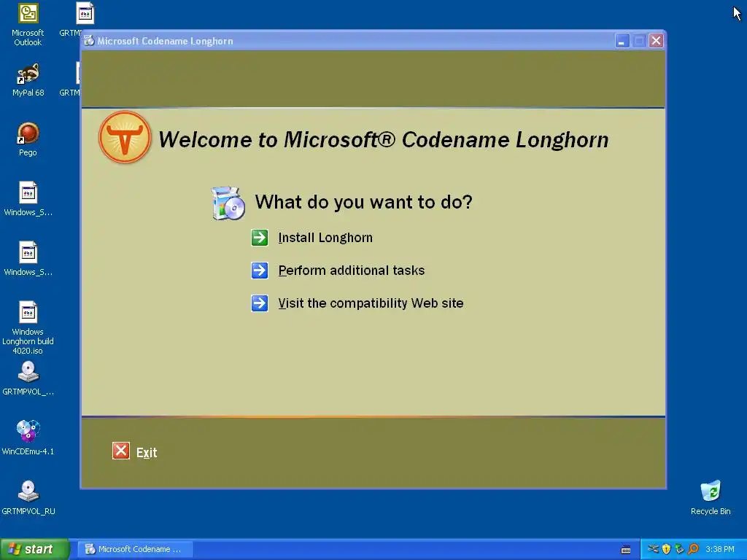Click the Microsoft Codename Longhorn title bar text

(165, 41)
